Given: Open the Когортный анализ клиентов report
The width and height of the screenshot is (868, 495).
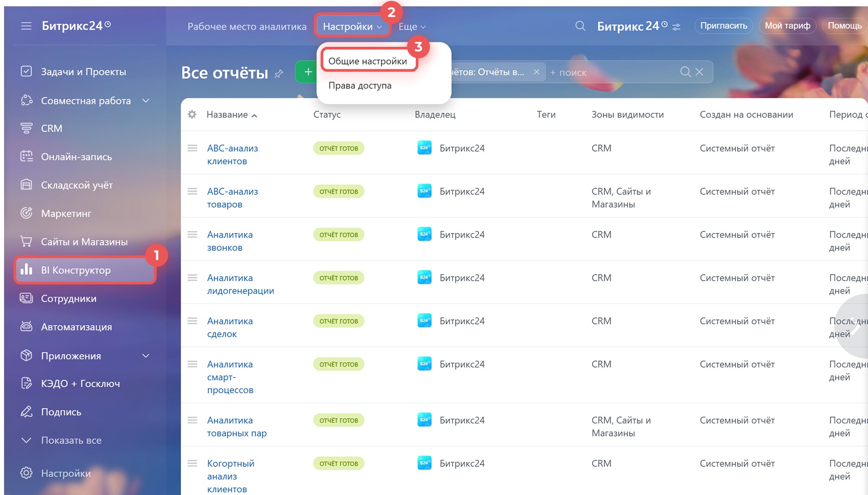Looking at the screenshot, I should (231, 476).
